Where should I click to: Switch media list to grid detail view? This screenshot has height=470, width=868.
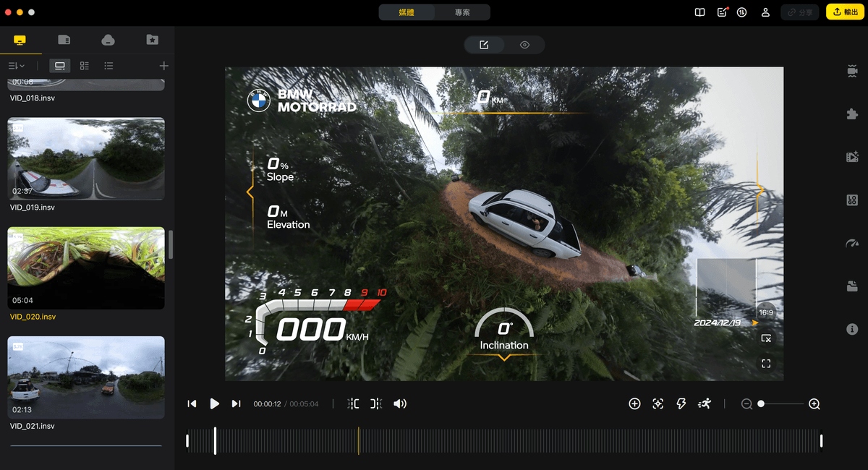coord(85,66)
